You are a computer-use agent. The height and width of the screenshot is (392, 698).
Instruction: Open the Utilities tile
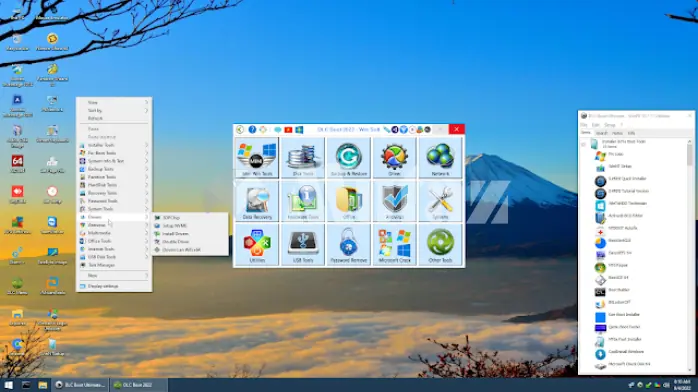tap(257, 244)
